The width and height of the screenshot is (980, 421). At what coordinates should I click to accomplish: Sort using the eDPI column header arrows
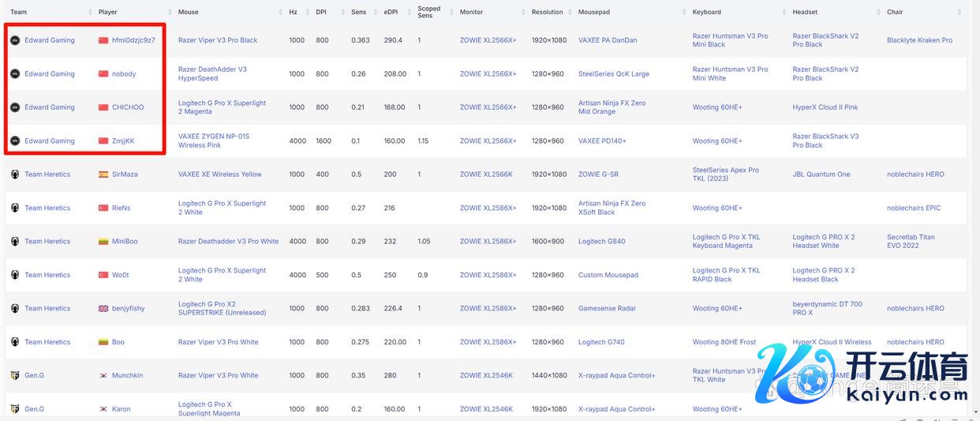410,13
